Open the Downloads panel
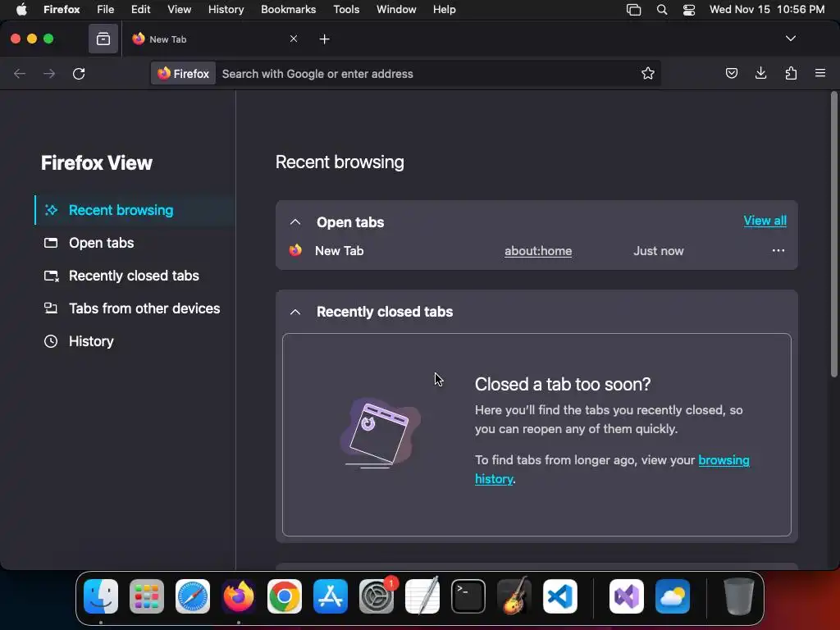 [760, 73]
